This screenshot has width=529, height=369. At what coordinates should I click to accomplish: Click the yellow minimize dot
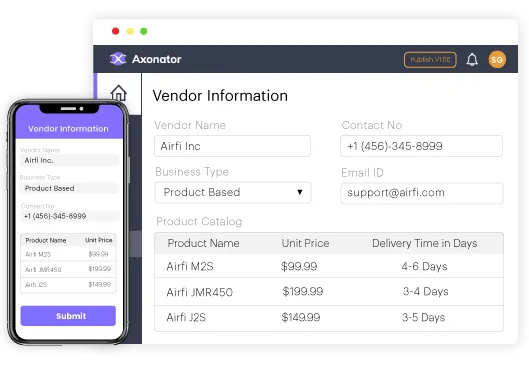click(x=130, y=31)
